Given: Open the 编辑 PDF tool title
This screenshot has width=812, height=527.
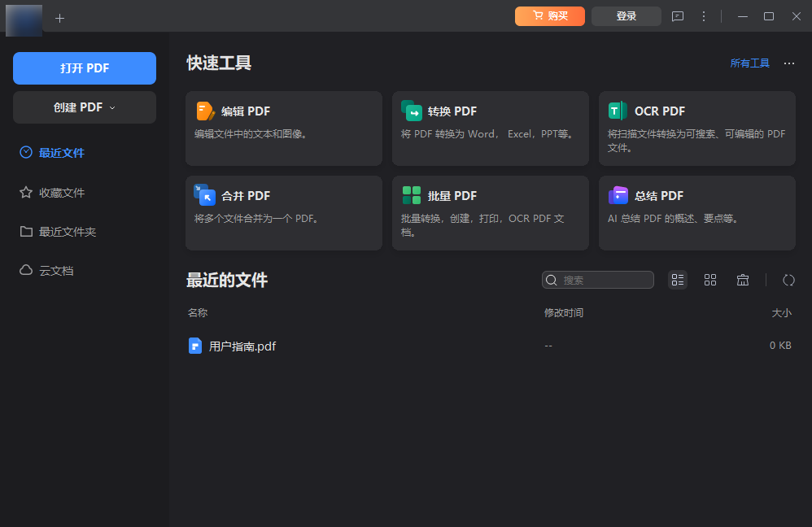Looking at the screenshot, I should 246,111.
